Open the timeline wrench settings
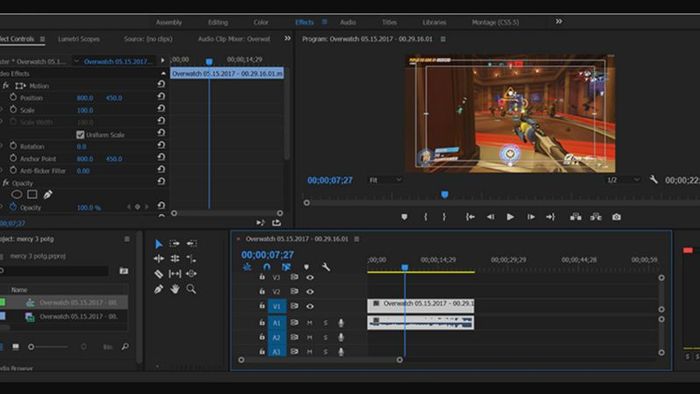700x394 pixels. [326, 267]
